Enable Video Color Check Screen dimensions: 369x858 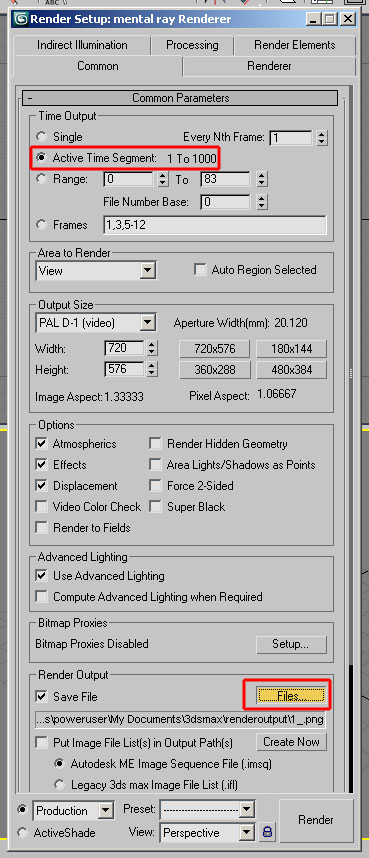[x=41, y=507]
